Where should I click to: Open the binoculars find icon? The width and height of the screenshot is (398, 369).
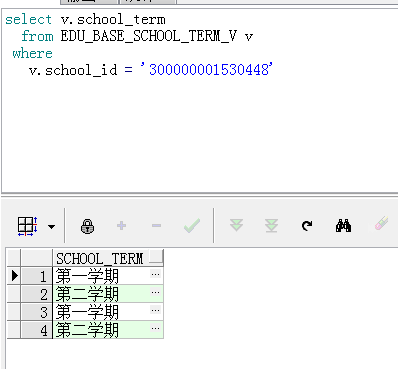pos(343,226)
